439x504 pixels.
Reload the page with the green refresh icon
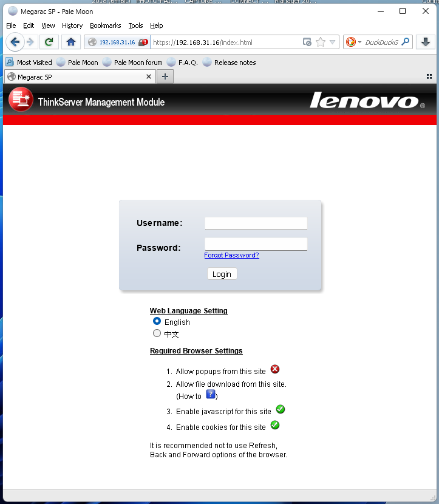point(49,42)
